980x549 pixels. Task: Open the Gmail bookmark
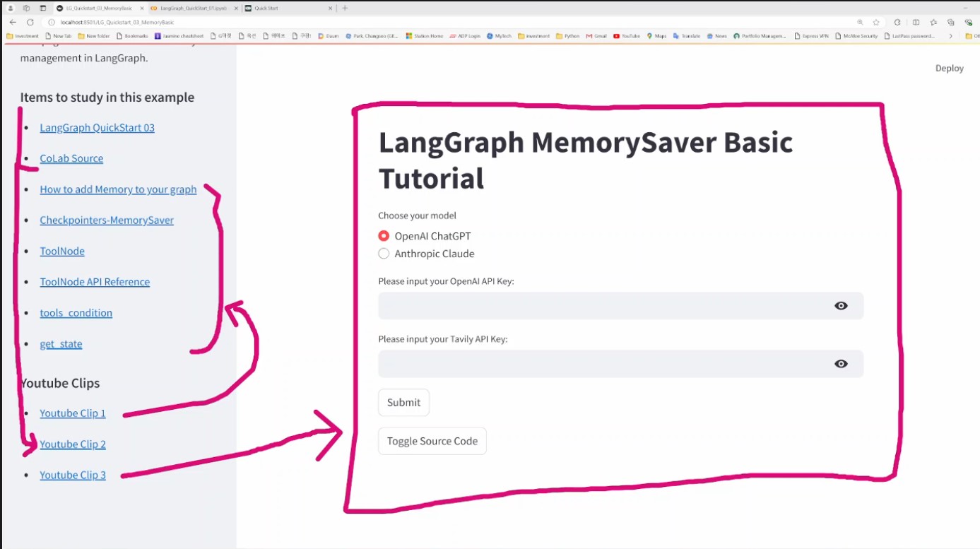coord(596,35)
